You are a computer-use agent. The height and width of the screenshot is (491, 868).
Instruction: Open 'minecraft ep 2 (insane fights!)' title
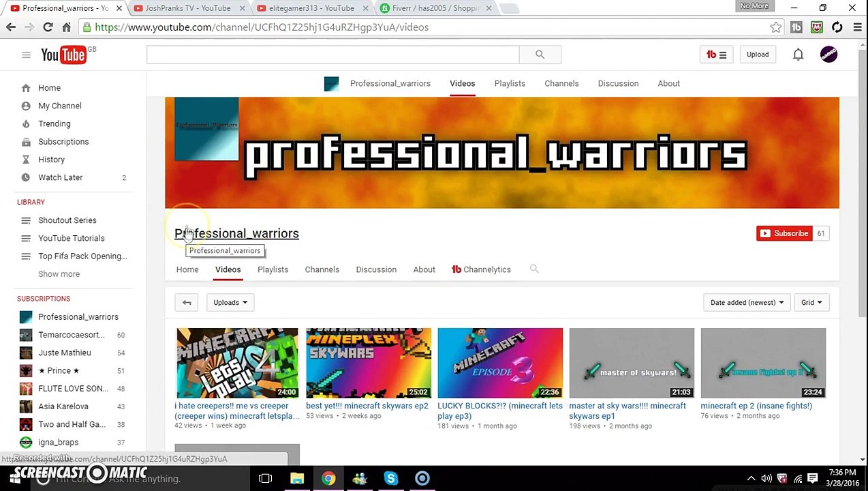[756, 406]
